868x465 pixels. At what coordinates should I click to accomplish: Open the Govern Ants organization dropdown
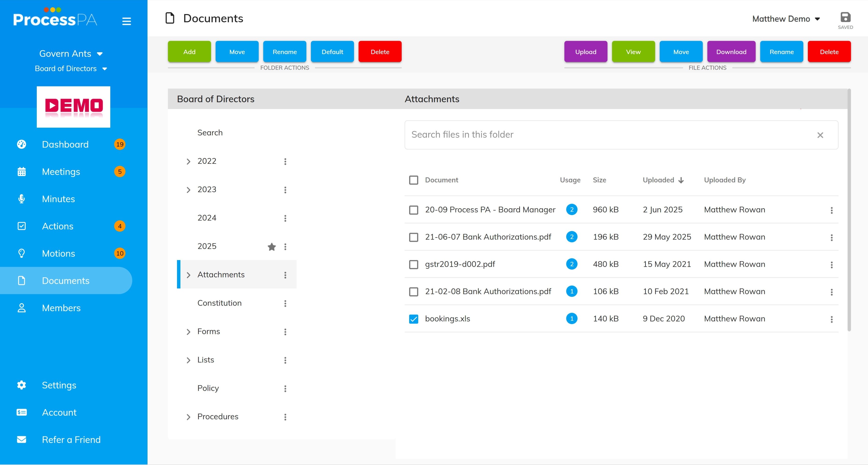coord(71,54)
